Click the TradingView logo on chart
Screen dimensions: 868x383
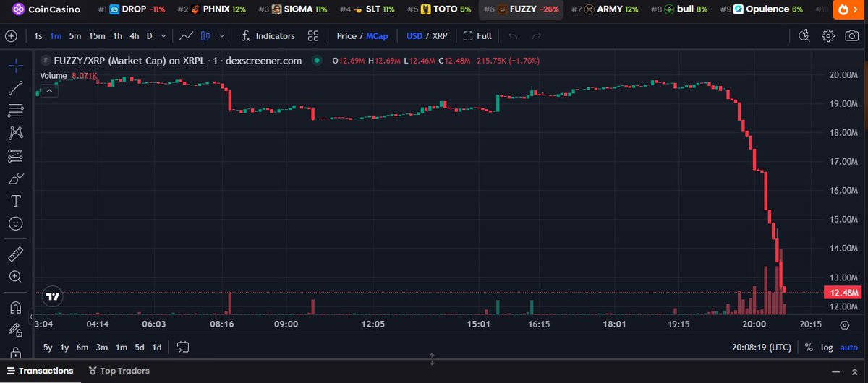click(52, 296)
